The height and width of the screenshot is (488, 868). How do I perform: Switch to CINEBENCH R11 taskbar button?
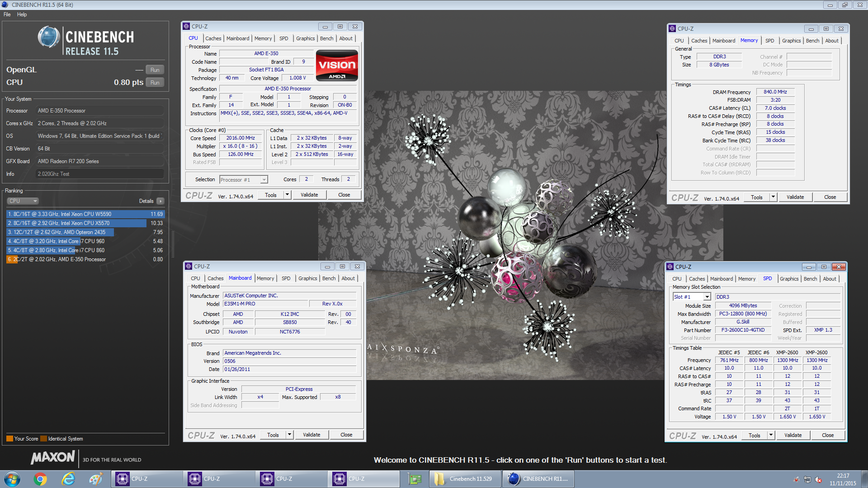(538, 479)
